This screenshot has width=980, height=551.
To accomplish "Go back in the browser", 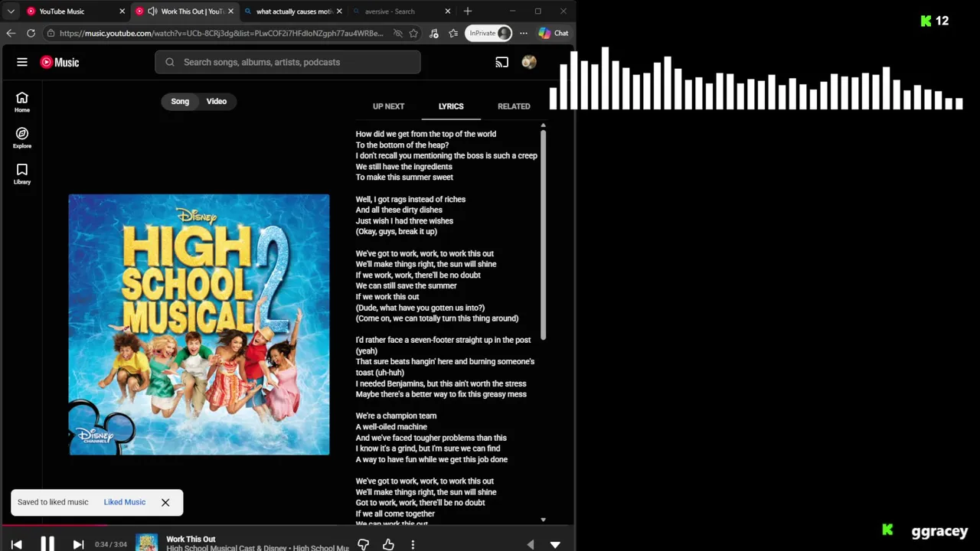I will [11, 33].
